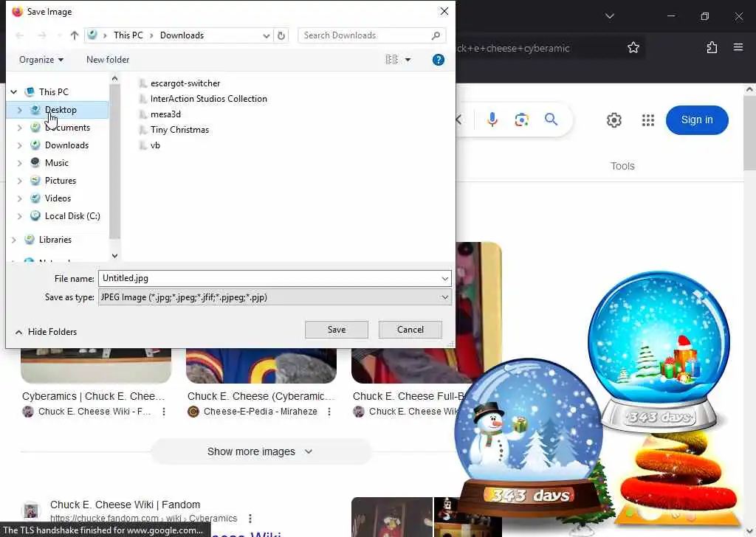The height and width of the screenshot is (537, 756).
Task: Expand the Desktop tree node
Action: point(19,111)
